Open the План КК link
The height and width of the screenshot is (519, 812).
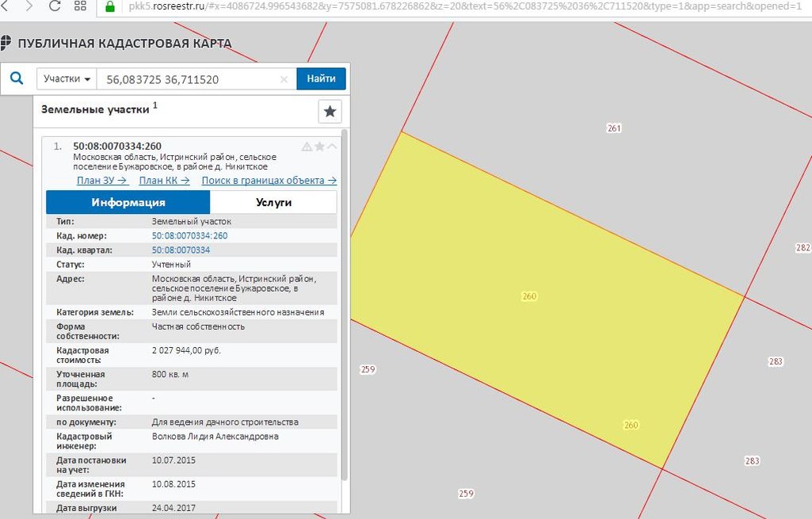click(164, 180)
